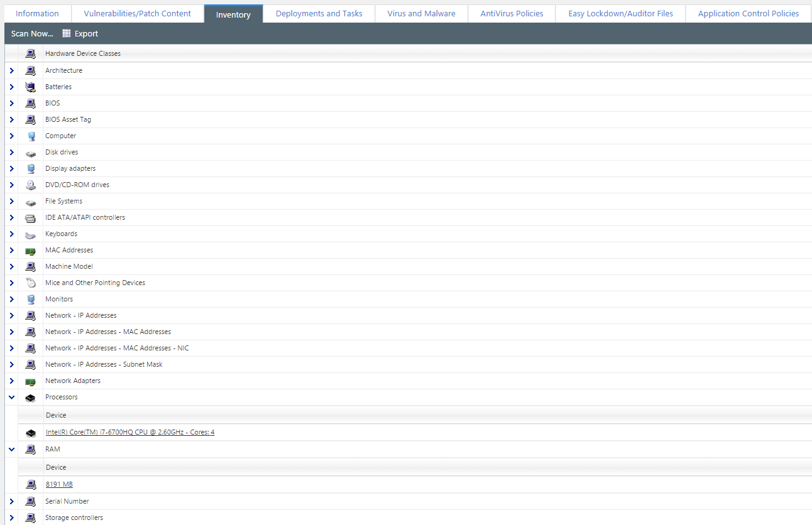This screenshot has height=525, width=812.
Task: Select the network card icon next to MAC Addresses
Action: coord(30,250)
